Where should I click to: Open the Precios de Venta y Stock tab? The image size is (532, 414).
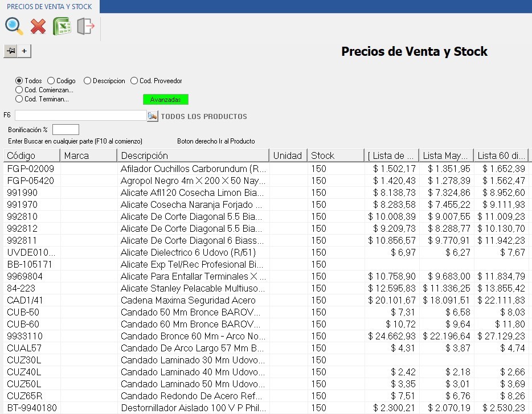tap(50, 6)
